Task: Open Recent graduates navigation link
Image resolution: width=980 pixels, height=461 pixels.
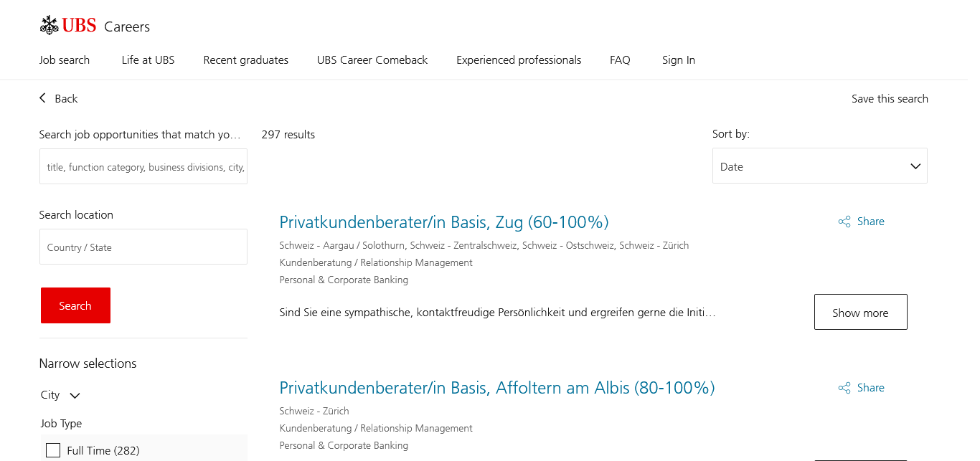Action: (245, 60)
